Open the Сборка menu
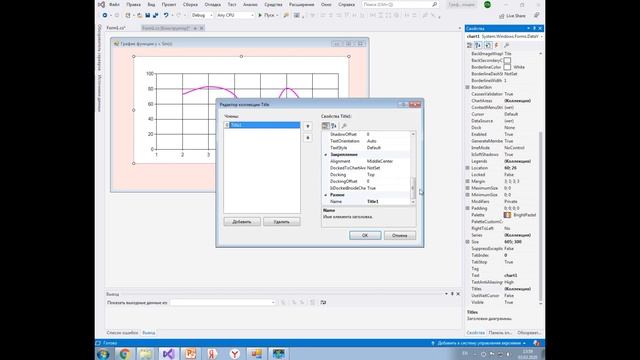The width and height of the screenshot is (640, 360). [190, 4]
